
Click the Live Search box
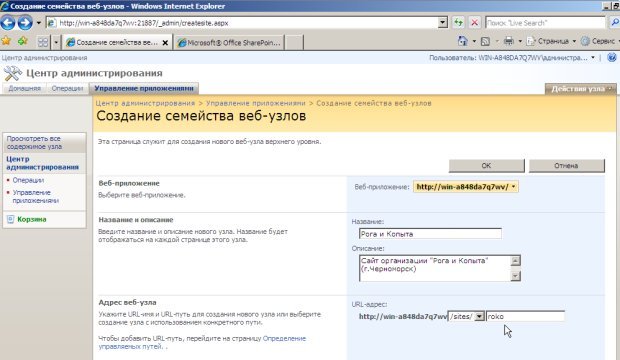[545, 23]
